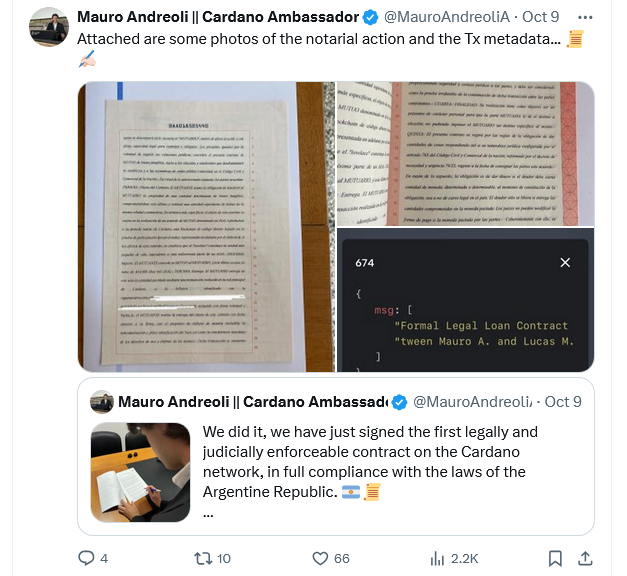View analytics bar chart icon
This screenshot has width=627, height=576.
pos(437,558)
